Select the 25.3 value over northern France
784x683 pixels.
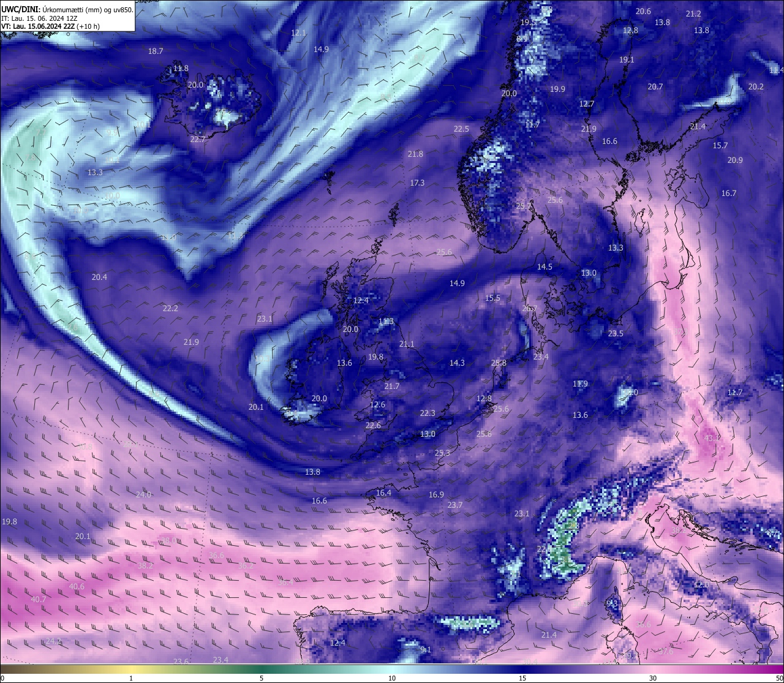pos(442,453)
